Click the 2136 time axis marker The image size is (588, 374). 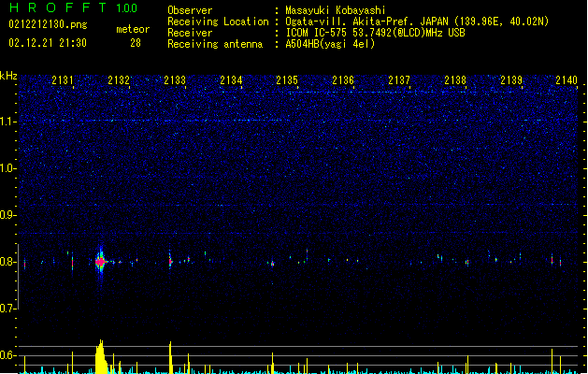click(343, 80)
